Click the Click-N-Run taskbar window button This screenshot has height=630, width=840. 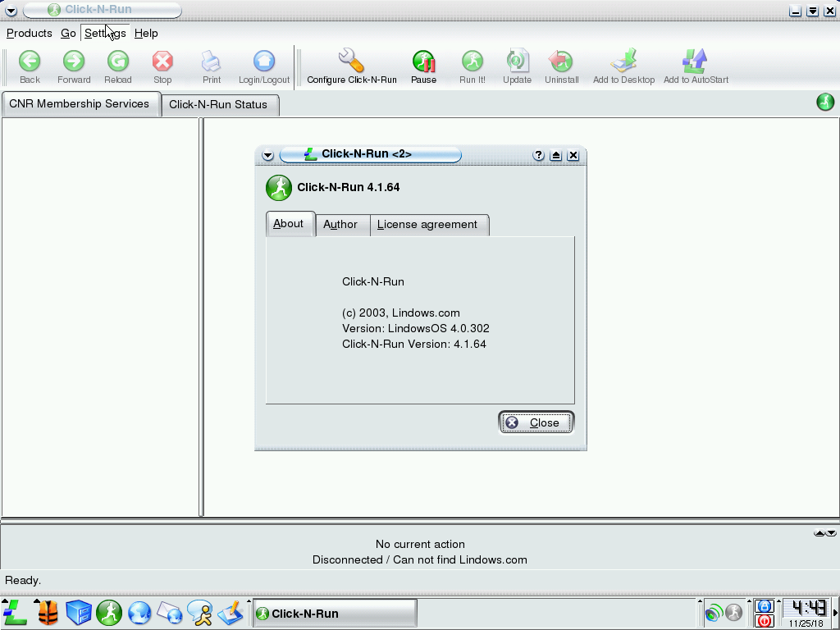pyautogui.click(x=335, y=614)
